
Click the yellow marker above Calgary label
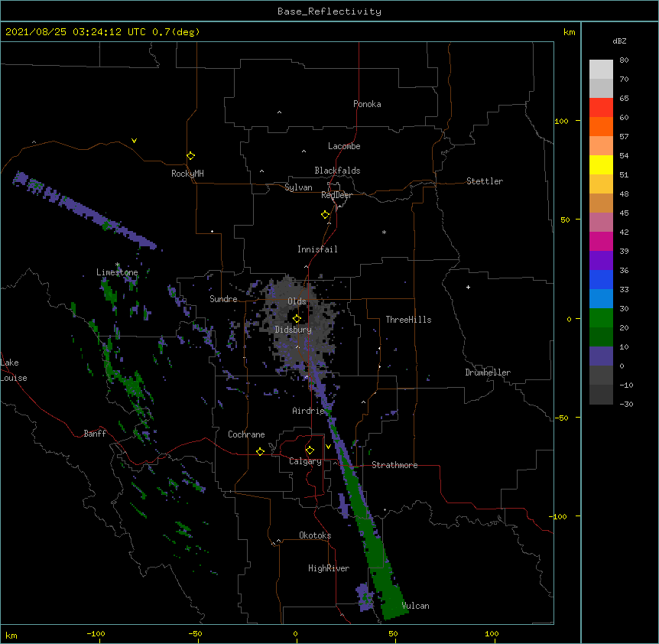click(310, 450)
